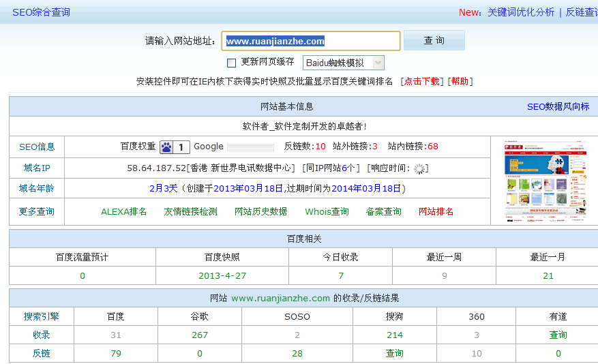
Task: Click the 反链 row header
Action: point(41,353)
